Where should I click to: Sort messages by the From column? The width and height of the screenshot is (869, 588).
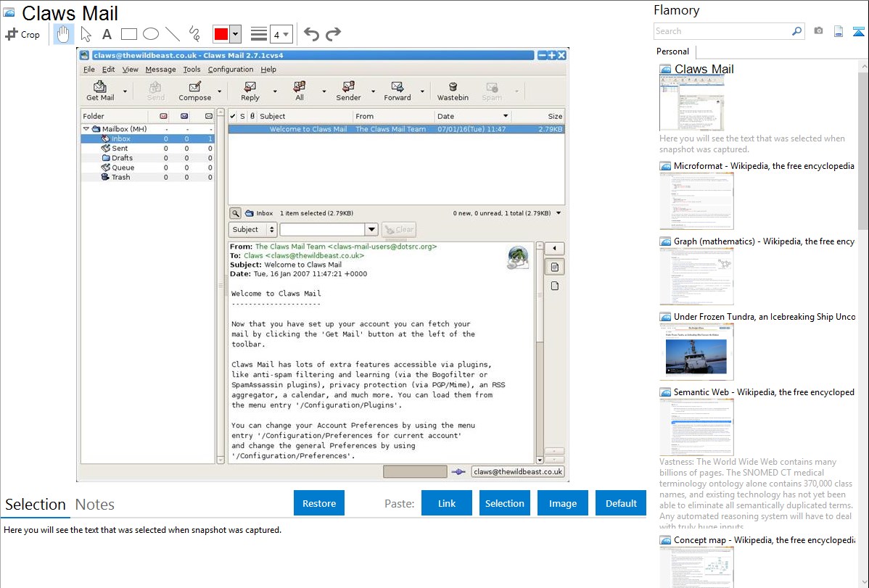(x=393, y=116)
